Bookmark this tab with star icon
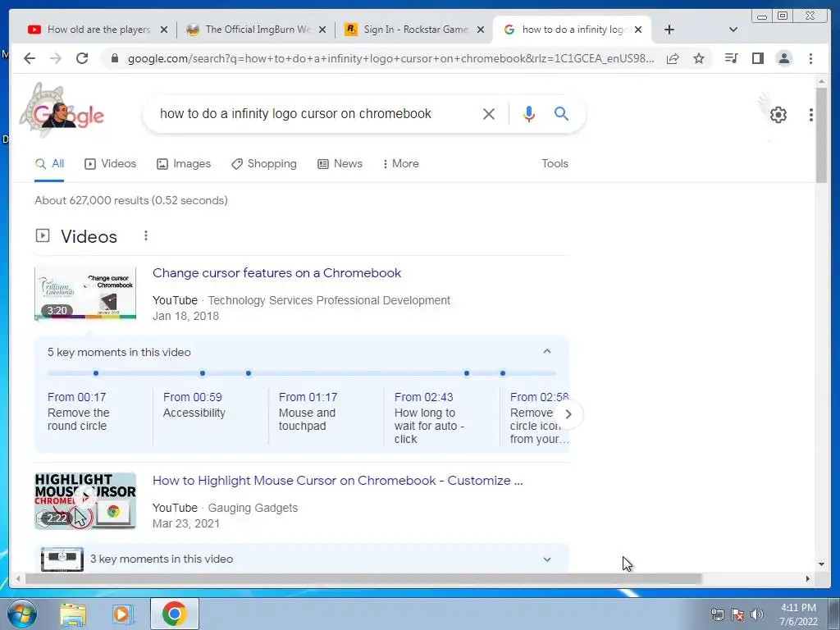 [699, 58]
